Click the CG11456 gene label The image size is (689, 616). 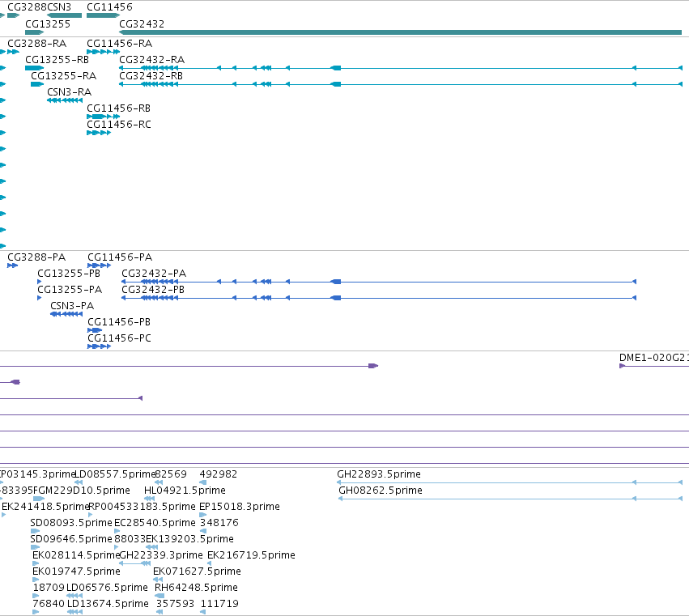109,7
